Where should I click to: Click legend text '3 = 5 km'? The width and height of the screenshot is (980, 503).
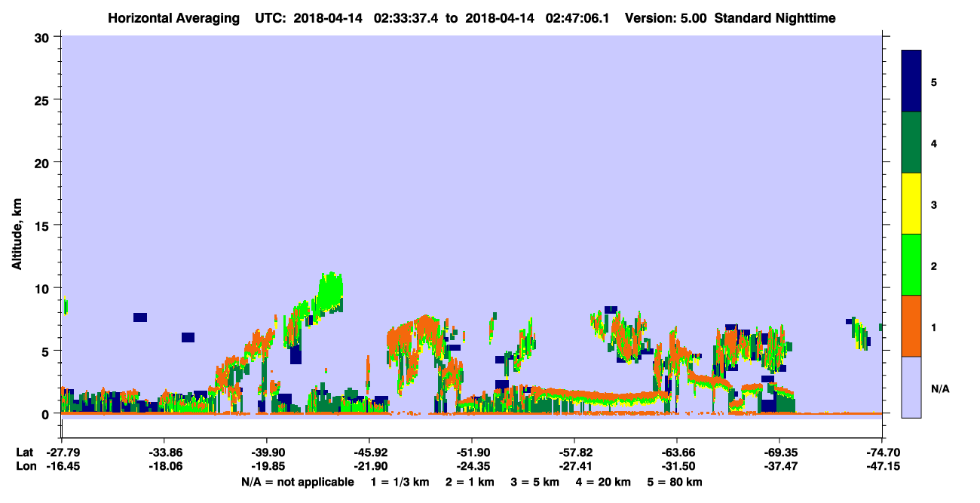point(536,482)
